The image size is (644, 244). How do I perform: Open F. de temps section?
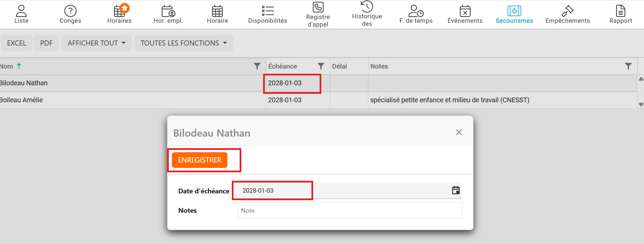pos(416,14)
